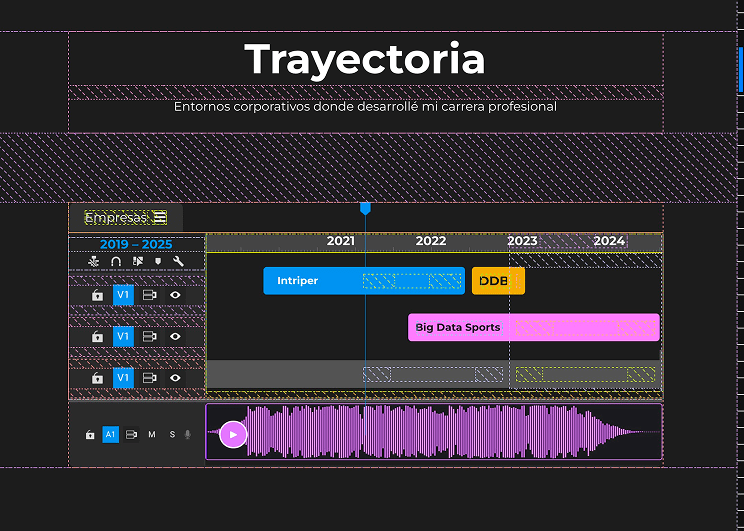This screenshot has height=531, width=744.
Task: Hide the Big Data Sports track with eye icon
Action: (x=175, y=337)
